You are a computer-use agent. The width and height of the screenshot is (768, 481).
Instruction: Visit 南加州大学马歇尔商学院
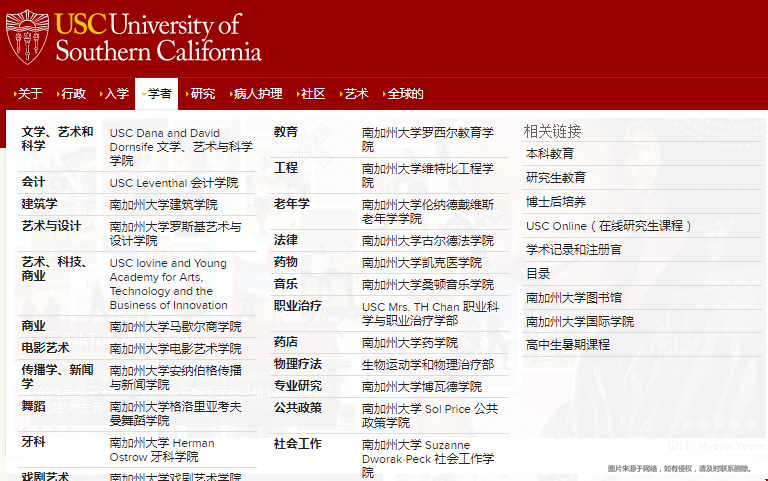175,326
